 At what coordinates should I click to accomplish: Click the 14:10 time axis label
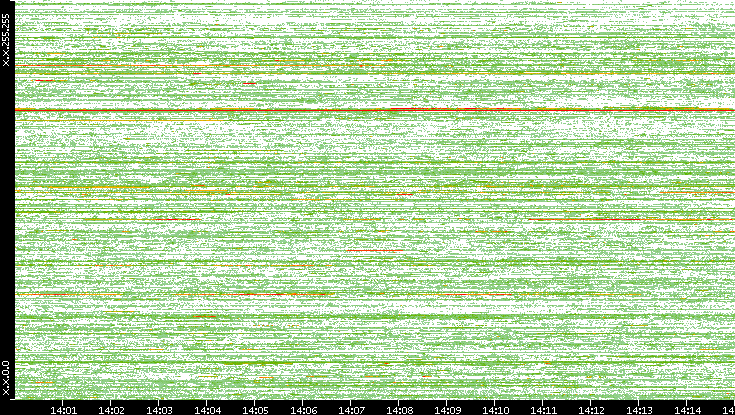point(495,410)
